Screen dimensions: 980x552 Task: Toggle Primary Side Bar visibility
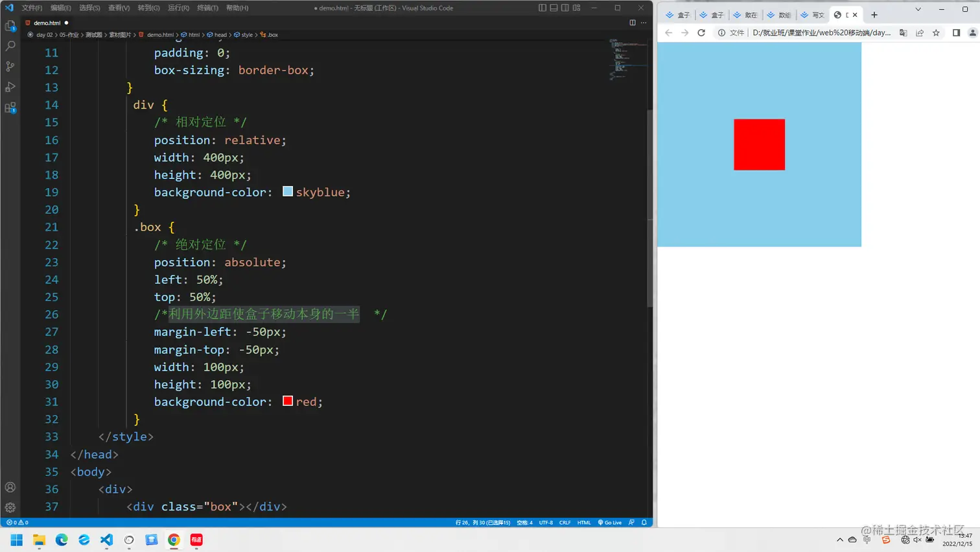pos(542,8)
